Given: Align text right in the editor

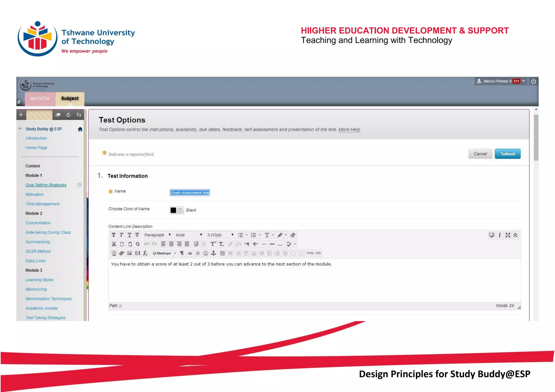Looking at the screenshot, I should coord(179,244).
